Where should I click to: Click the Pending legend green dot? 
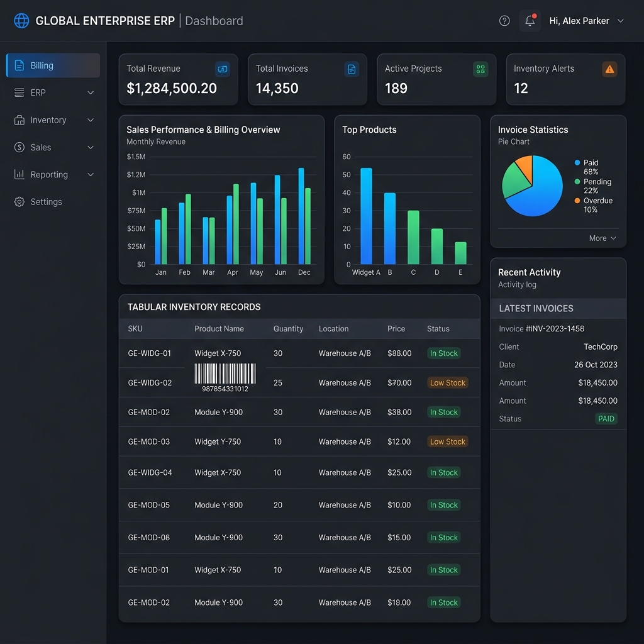click(x=577, y=182)
